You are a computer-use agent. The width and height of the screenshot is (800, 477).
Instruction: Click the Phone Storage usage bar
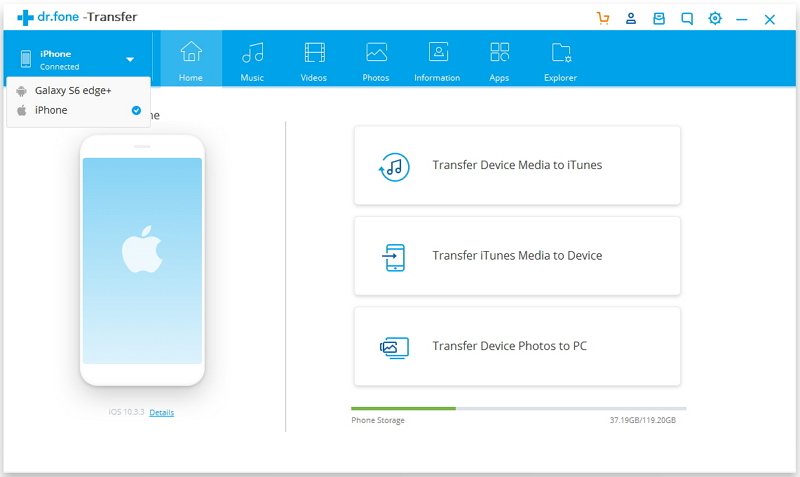(518, 409)
